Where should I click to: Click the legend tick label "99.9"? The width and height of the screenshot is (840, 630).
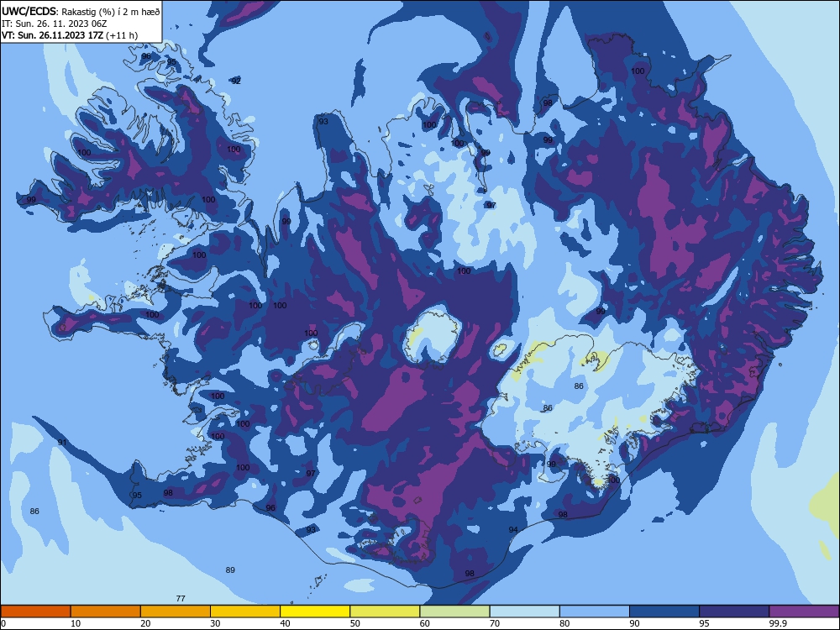[778, 623]
